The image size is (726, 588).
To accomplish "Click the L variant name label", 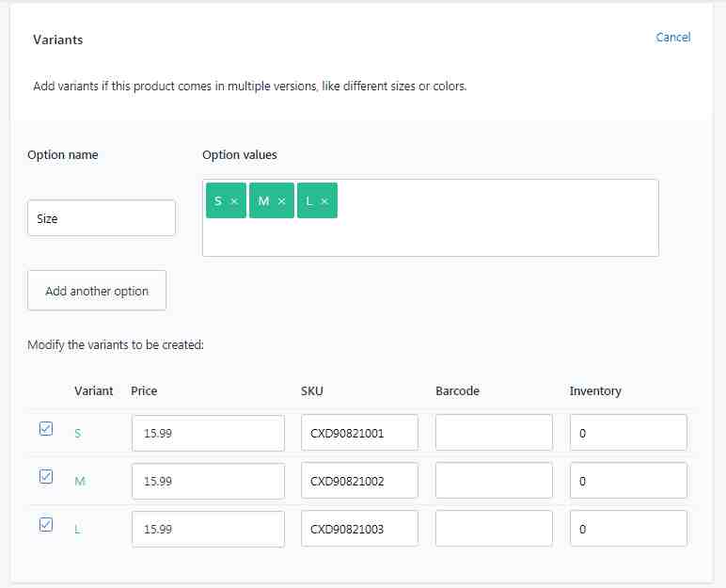I will [x=77, y=529].
